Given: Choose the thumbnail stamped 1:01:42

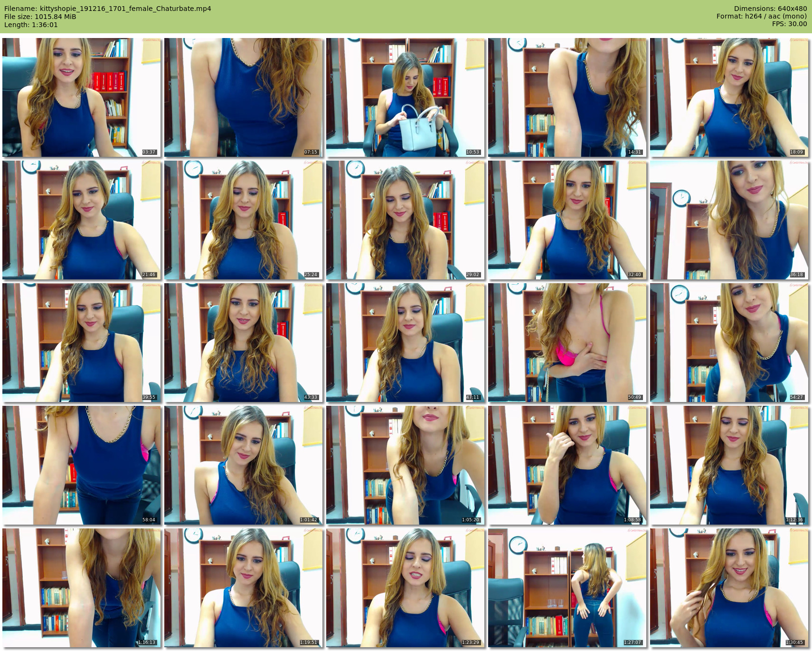Looking at the screenshot, I should pyautogui.click(x=243, y=465).
